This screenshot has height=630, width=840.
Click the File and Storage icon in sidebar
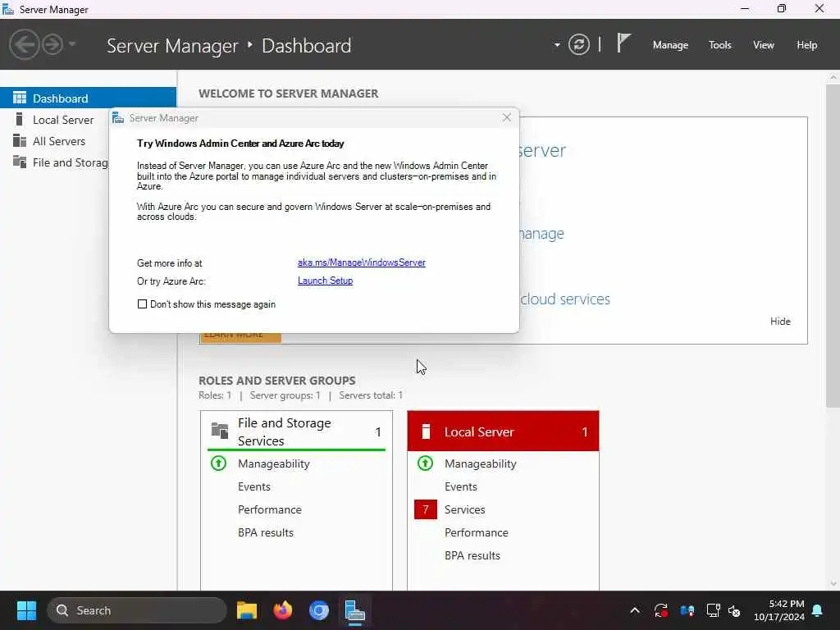pyautogui.click(x=20, y=162)
